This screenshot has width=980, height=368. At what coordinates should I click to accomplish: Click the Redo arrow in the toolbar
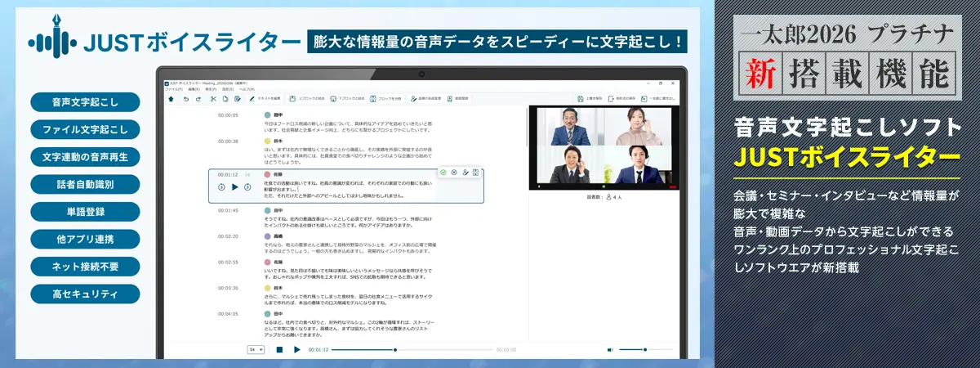click(x=198, y=99)
